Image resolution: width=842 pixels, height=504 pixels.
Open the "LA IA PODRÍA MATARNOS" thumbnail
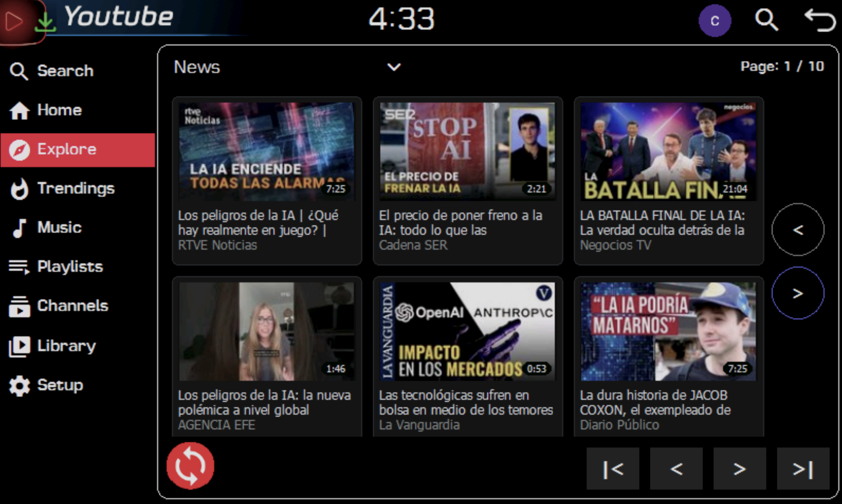click(669, 331)
